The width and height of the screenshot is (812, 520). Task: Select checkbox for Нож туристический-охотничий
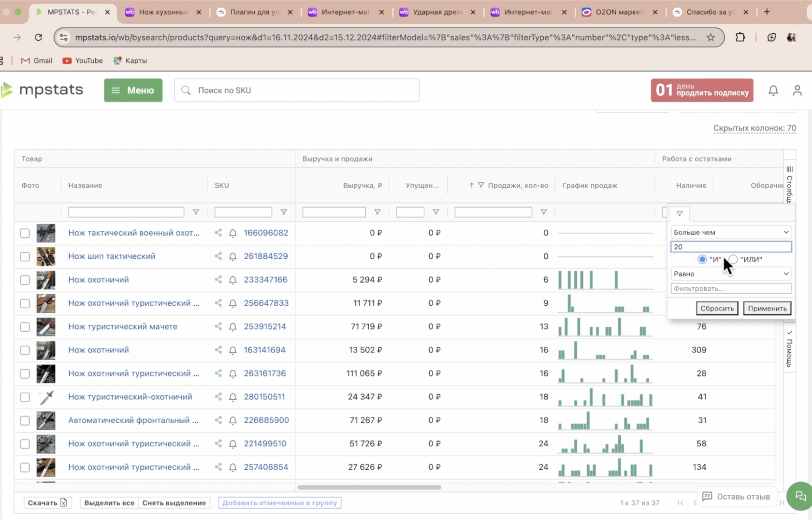(x=25, y=397)
